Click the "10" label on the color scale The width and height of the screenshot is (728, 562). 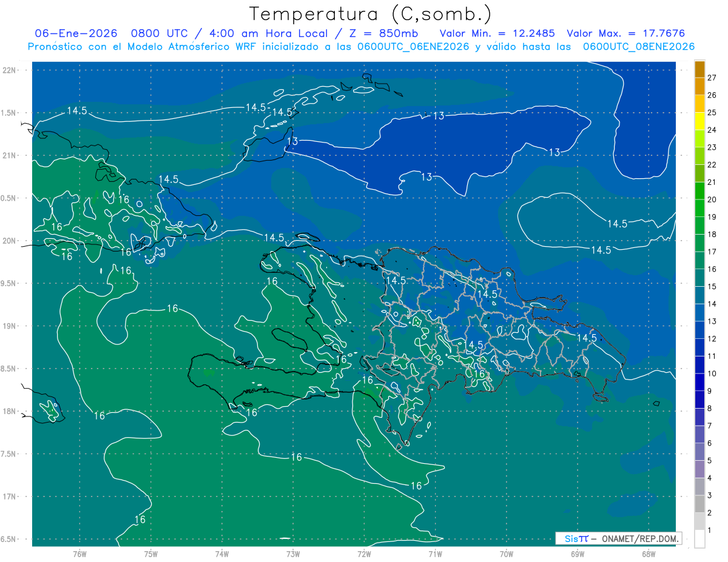[712, 374]
